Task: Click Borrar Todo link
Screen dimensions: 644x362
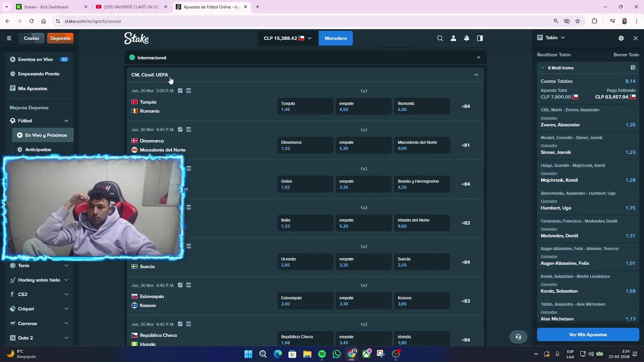Action: click(x=626, y=55)
